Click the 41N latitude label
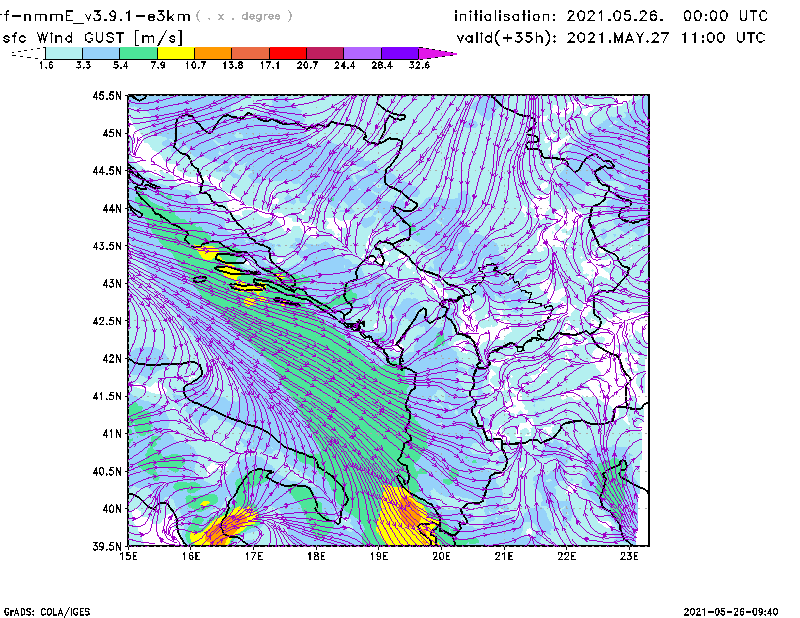Viewport: 800px width, 618px height. [x=112, y=433]
